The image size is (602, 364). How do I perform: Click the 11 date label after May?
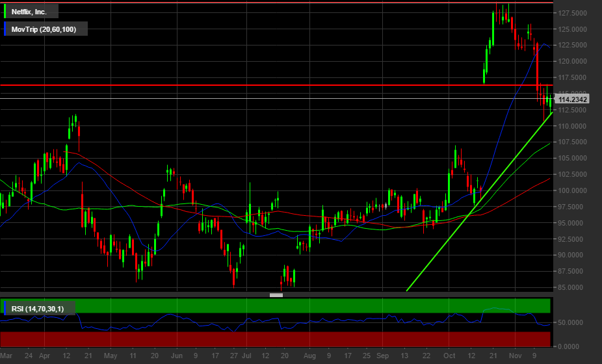[x=133, y=356]
